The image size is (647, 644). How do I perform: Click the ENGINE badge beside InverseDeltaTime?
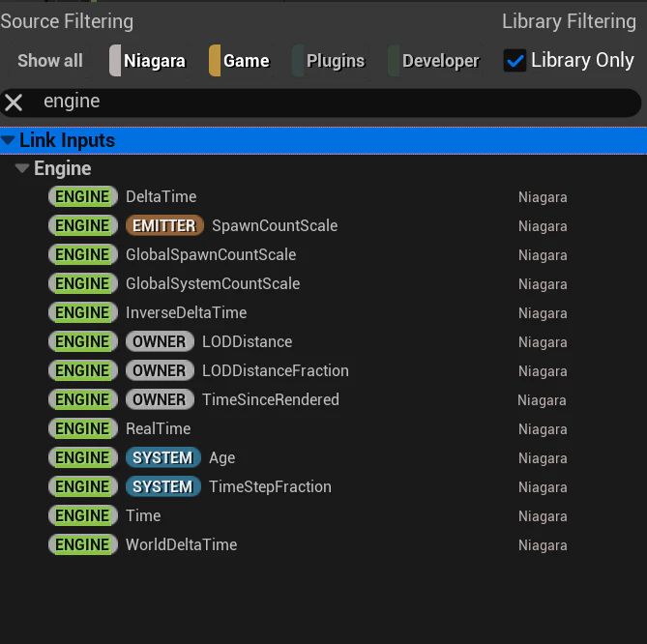pos(83,312)
